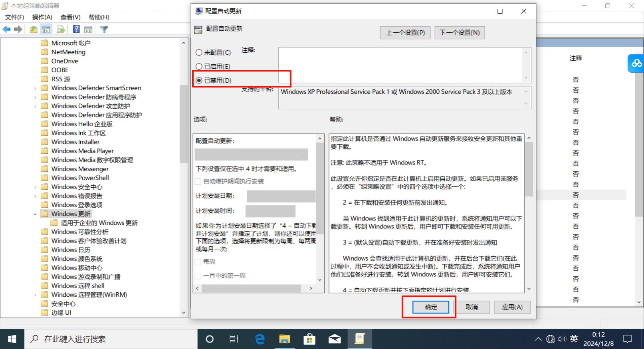Expand Windows Defender SmartScreen tree node
This screenshot has height=349, width=644.
pyautogui.click(x=35, y=88)
